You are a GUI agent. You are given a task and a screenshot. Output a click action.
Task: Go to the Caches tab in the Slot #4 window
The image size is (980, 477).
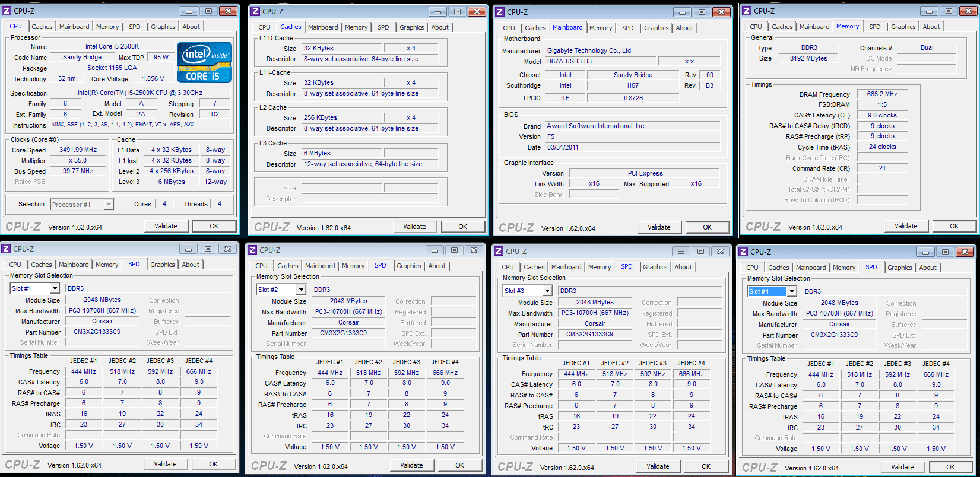[x=779, y=268]
